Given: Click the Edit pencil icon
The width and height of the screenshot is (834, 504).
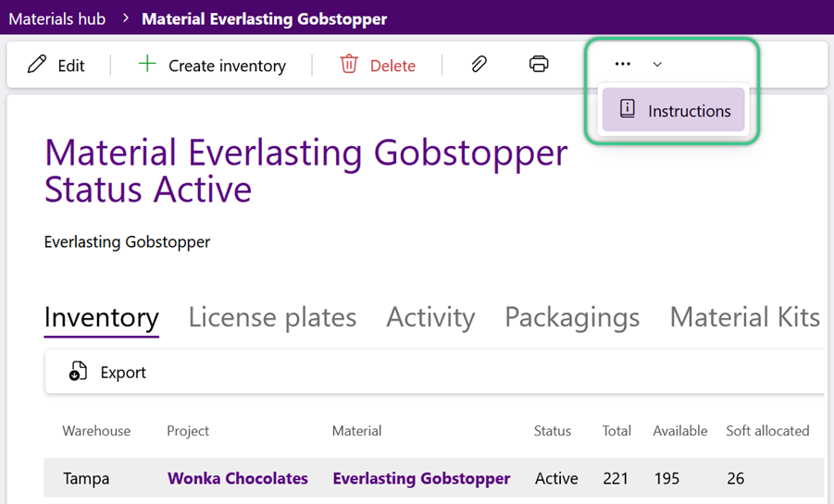Looking at the screenshot, I should 37,65.
